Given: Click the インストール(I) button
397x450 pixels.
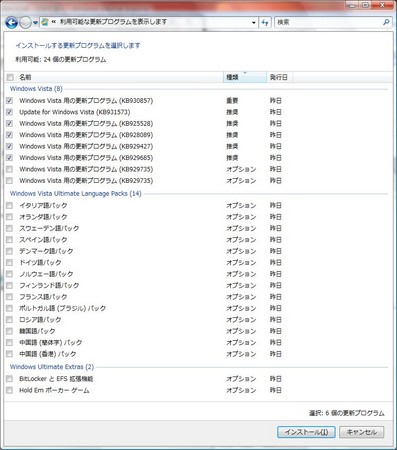Looking at the screenshot, I should (306, 432).
